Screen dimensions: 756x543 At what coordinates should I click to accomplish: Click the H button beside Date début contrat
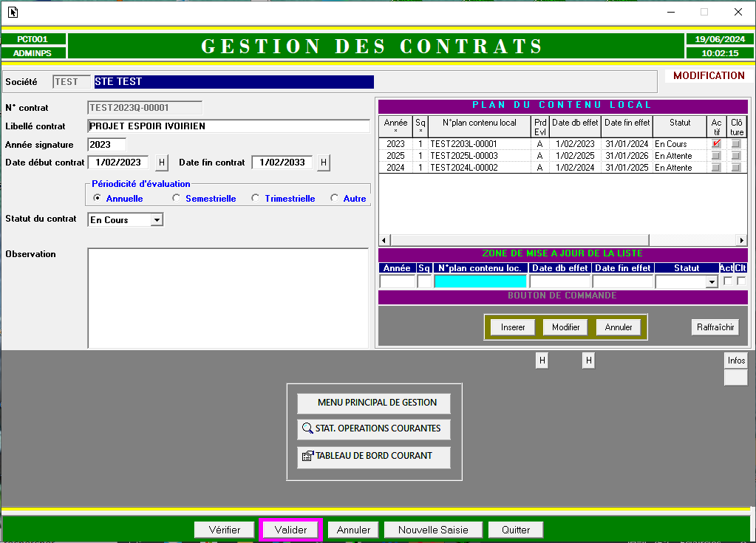(161, 163)
